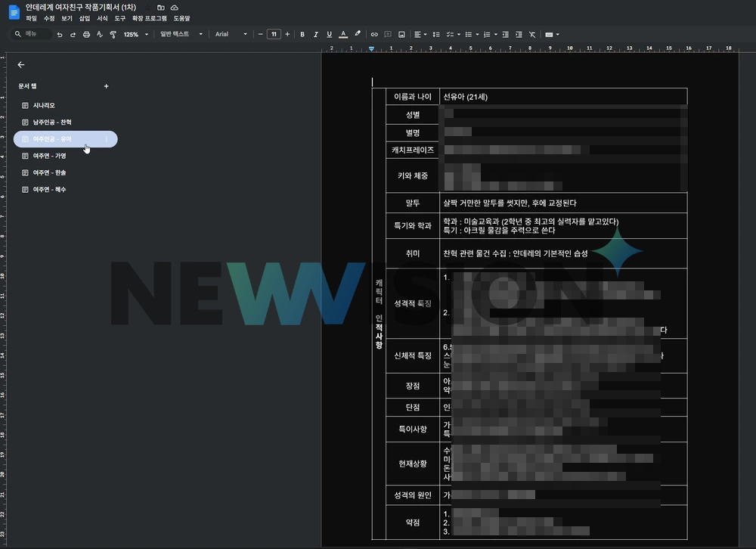Add a new document tab with plus button

click(x=106, y=86)
